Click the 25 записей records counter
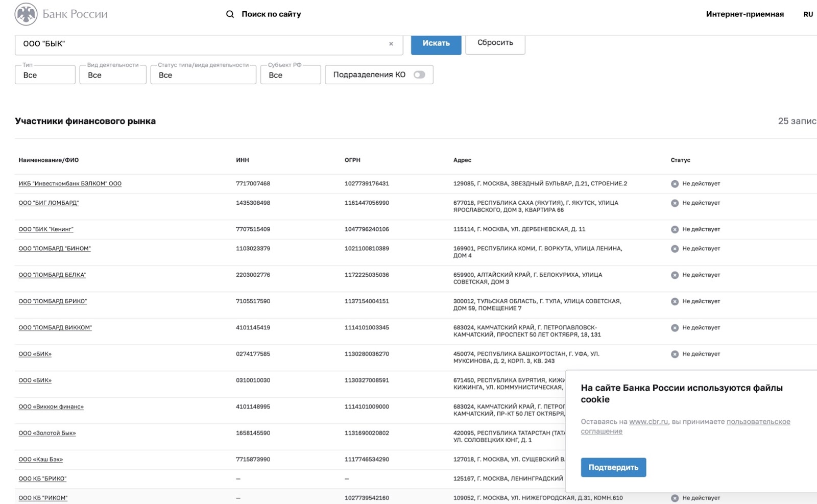This screenshot has height=504, width=817. tap(797, 122)
